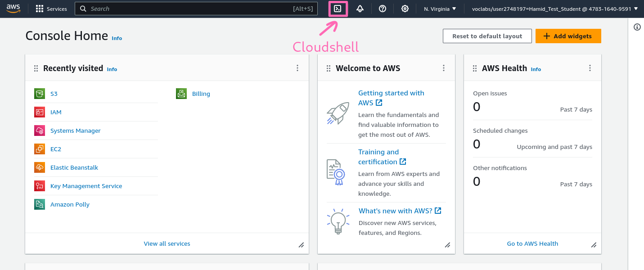Viewport: 644px width, 270px height.
Task: Open Getting started with AWS link
Action: point(391,98)
